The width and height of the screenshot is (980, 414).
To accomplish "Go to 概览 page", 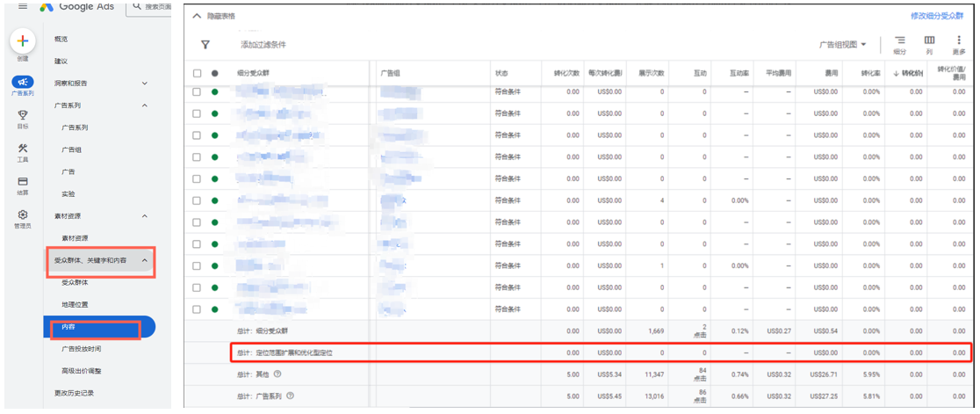I will point(61,39).
